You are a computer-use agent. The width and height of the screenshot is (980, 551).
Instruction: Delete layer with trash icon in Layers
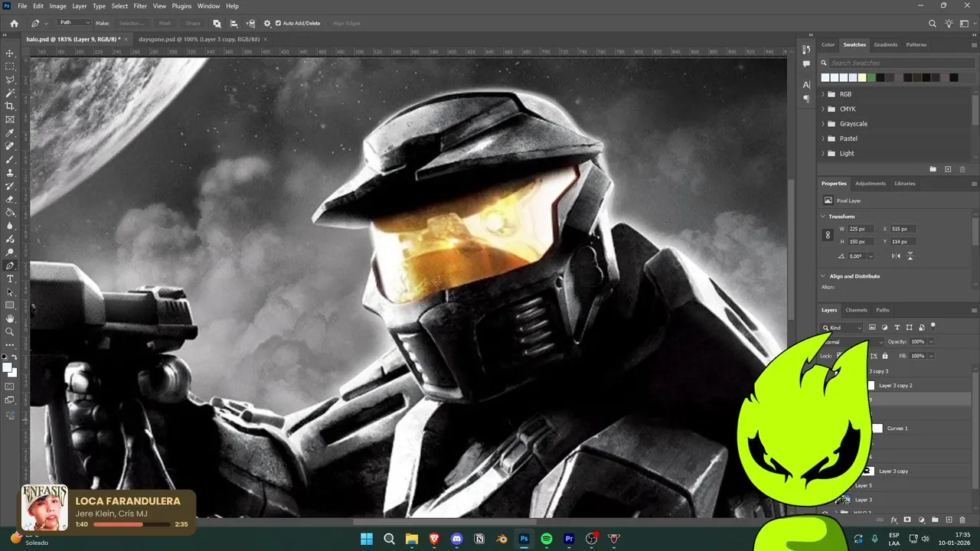pyautogui.click(x=962, y=520)
